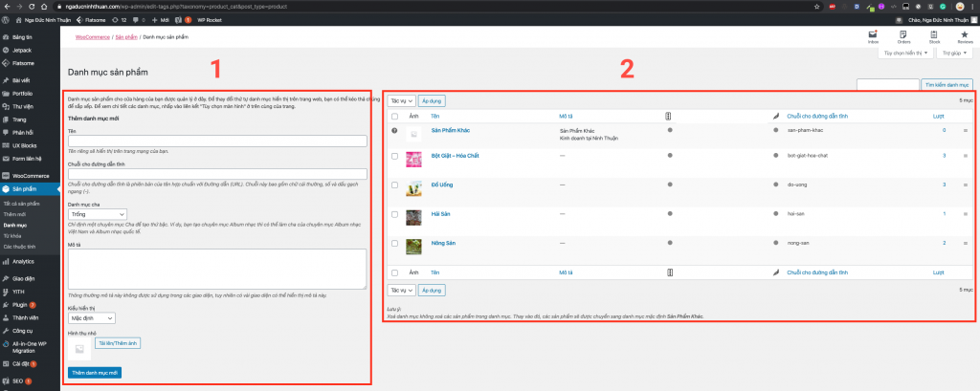This screenshot has width=980, height=391.
Task: Open the WooCommerce Orders icon
Action: [x=903, y=35]
